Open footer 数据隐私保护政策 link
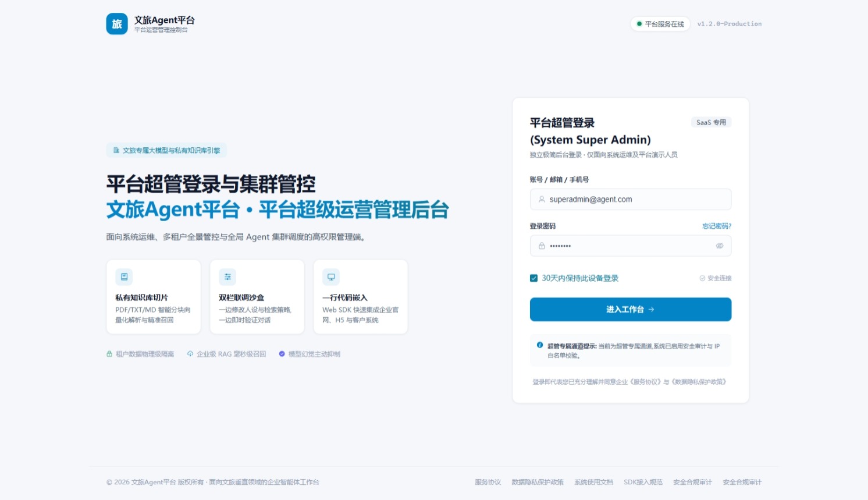 (x=538, y=482)
